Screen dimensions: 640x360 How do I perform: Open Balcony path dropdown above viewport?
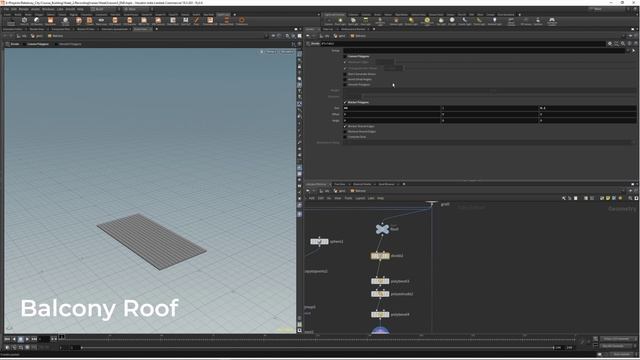pyautogui.click(x=56, y=36)
